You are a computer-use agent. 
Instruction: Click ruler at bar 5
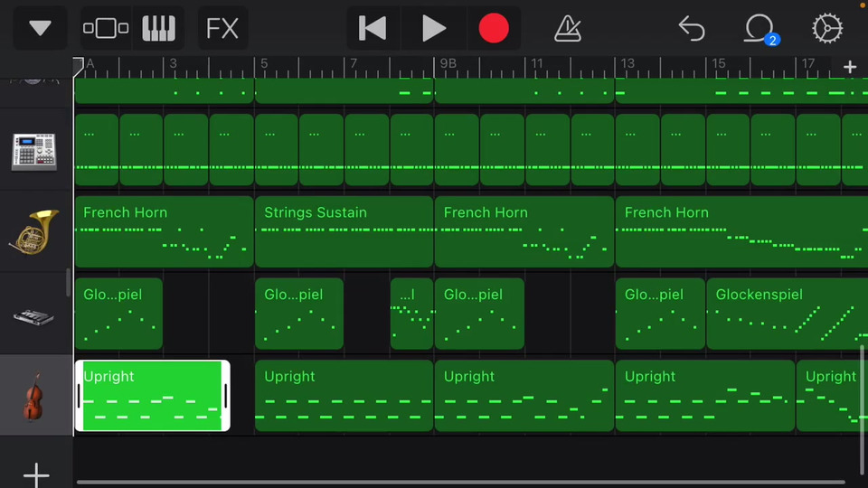(263, 63)
